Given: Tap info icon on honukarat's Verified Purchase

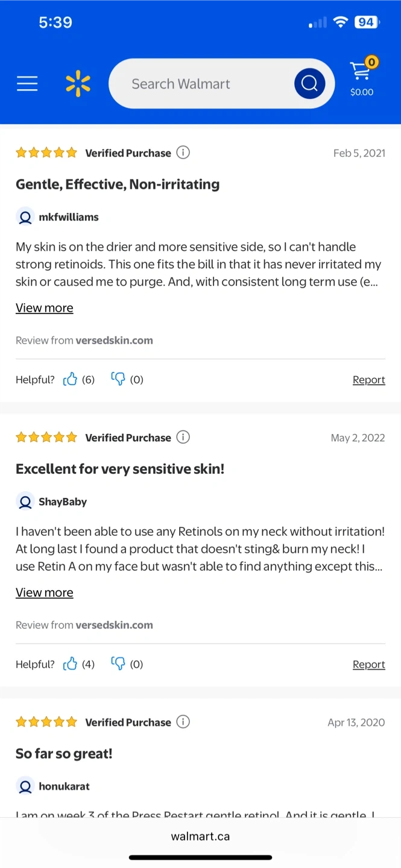Looking at the screenshot, I should tap(183, 722).
